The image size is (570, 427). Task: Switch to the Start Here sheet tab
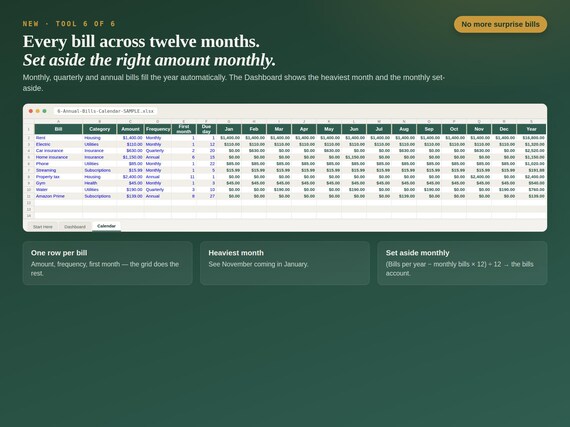(43, 227)
